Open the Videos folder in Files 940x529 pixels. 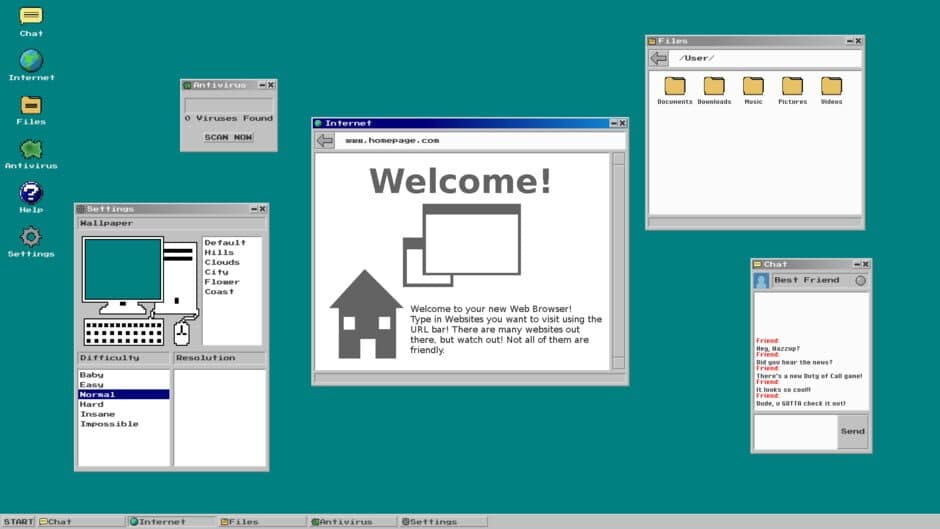[831, 91]
